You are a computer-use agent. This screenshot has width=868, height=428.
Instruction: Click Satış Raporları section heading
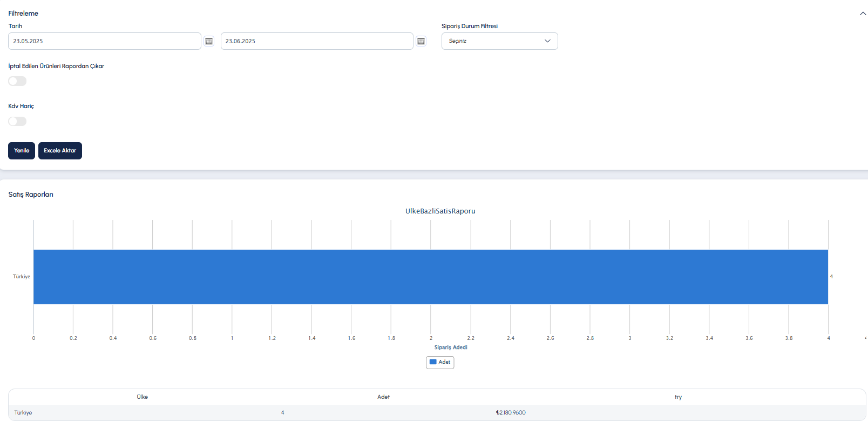pyautogui.click(x=31, y=195)
